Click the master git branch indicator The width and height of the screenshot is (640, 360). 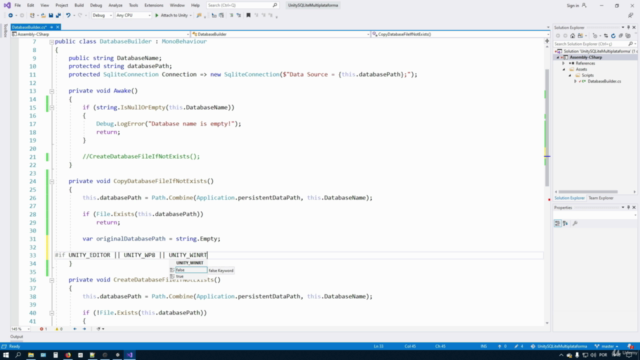pos(607,347)
